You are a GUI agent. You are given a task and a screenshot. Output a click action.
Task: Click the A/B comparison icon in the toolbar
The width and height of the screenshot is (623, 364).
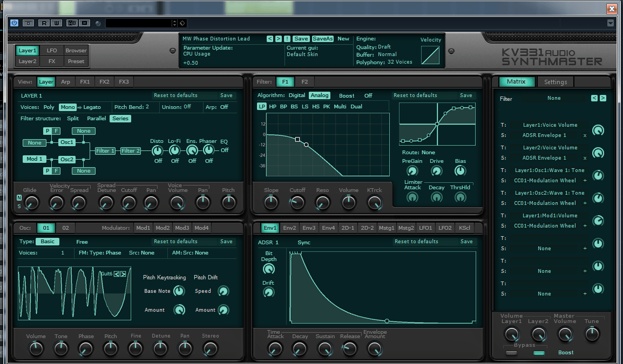[71, 23]
